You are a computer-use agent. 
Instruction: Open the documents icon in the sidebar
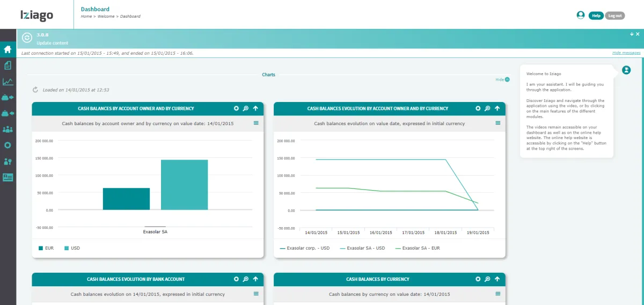pos(8,66)
